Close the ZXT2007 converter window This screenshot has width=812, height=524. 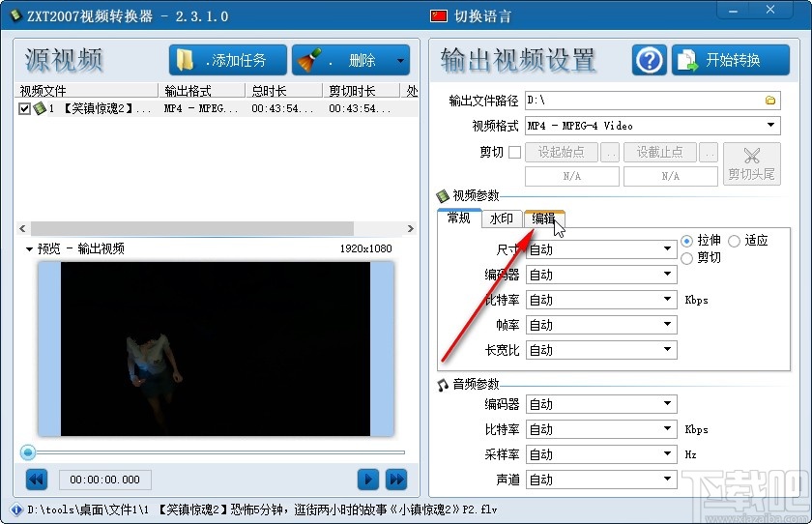pos(771,11)
